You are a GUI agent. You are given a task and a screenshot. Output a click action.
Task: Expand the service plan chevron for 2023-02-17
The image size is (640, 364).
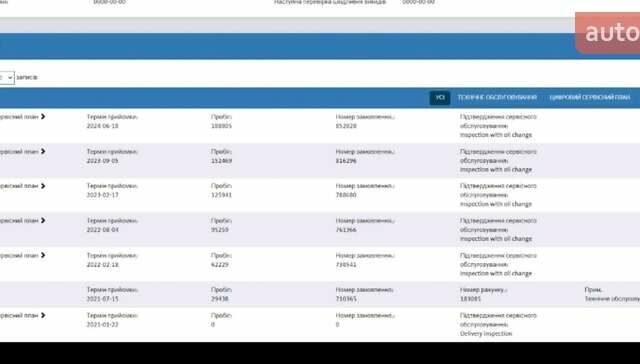(43, 186)
